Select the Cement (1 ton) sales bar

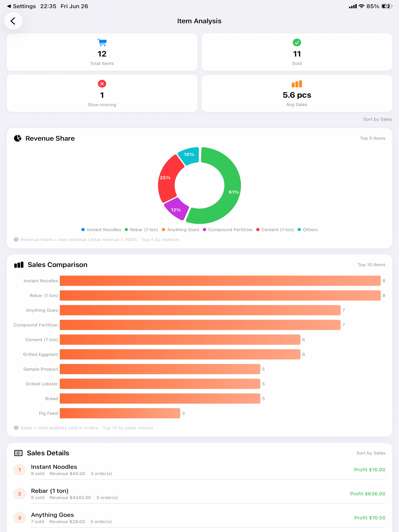180,340
